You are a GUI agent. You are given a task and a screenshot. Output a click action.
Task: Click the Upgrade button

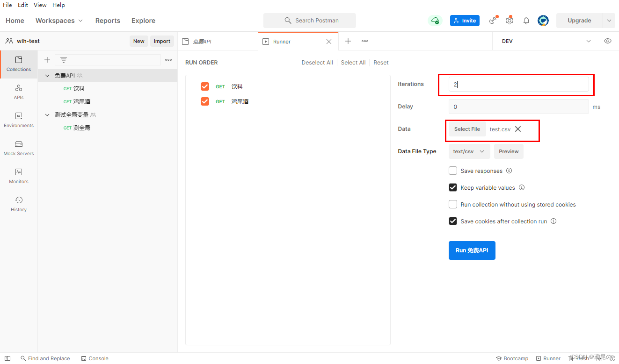pos(579,21)
